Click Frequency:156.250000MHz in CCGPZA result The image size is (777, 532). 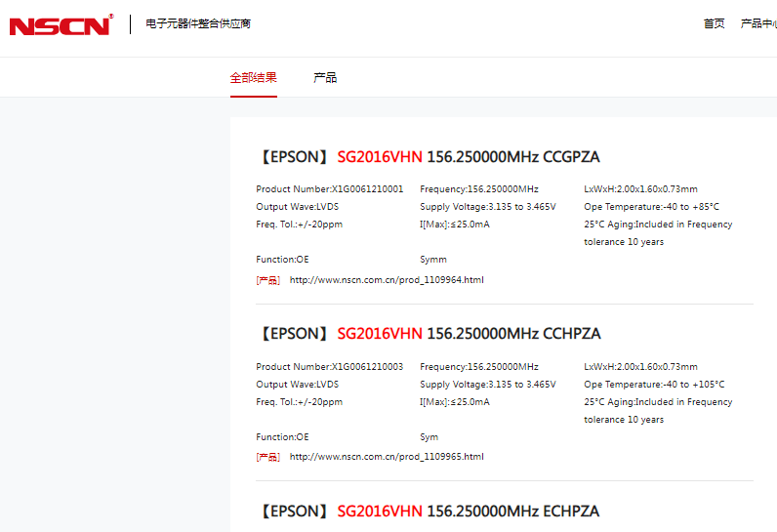point(479,189)
